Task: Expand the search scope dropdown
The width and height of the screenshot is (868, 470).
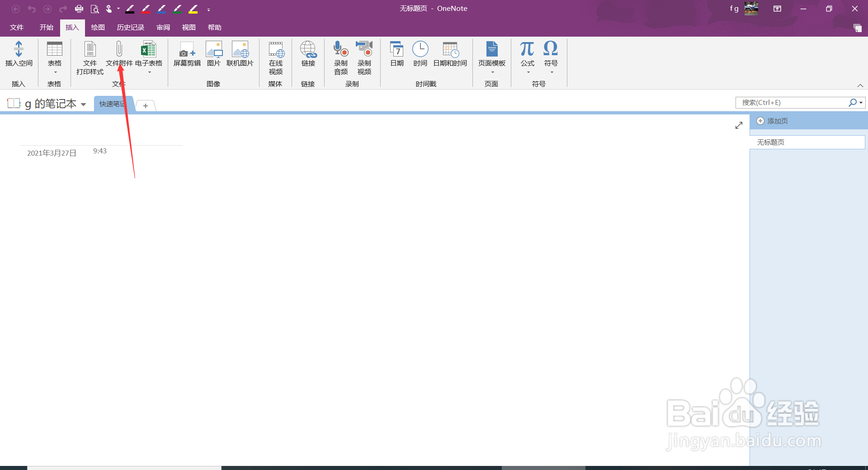Action: click(x=861, y=103)
